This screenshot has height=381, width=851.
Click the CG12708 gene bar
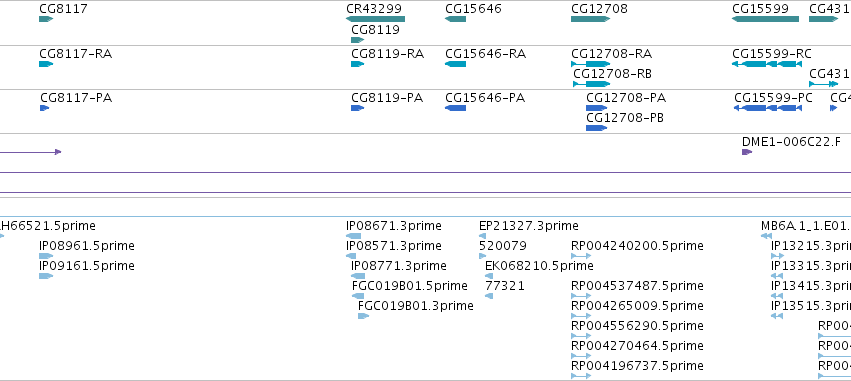point(590,19)
